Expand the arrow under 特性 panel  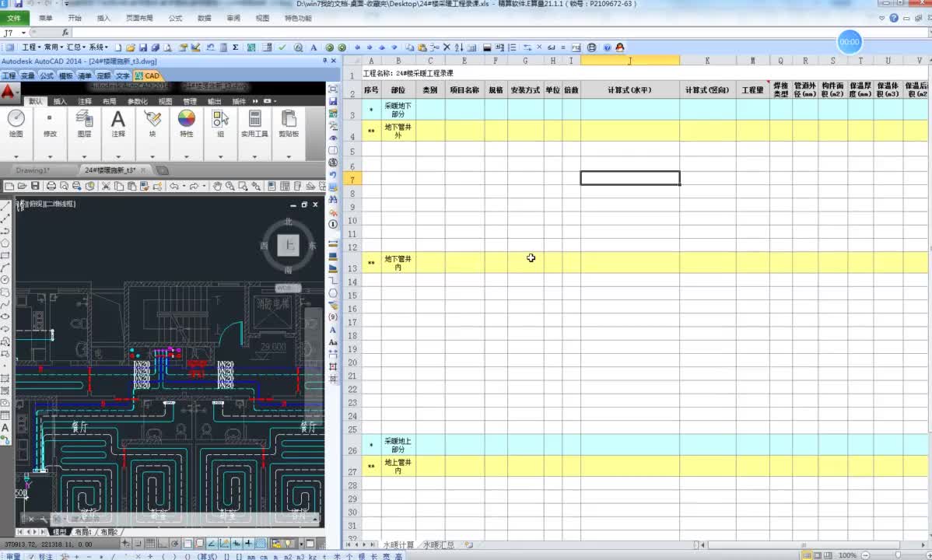pos(186,157)
